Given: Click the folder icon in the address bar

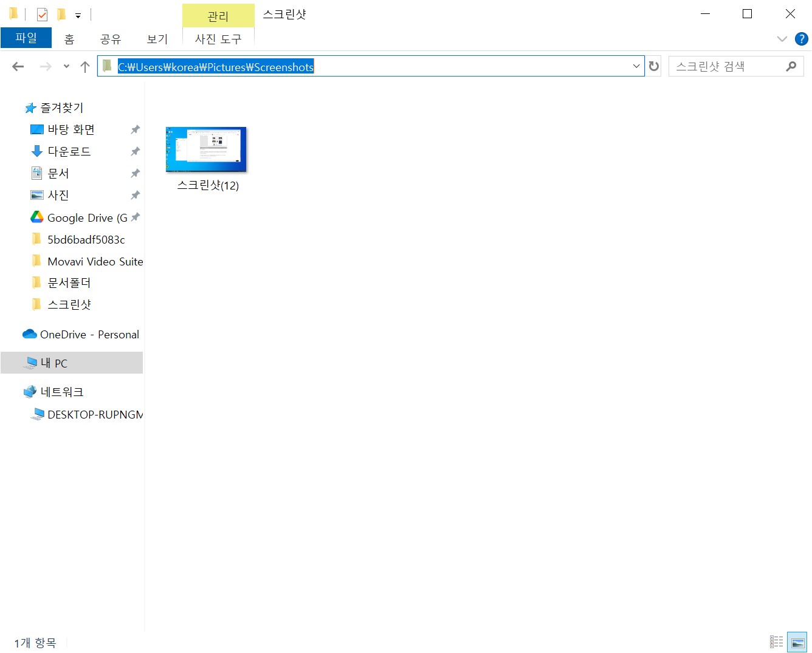Looking at the screenshot, I should [x=107, y=66].
